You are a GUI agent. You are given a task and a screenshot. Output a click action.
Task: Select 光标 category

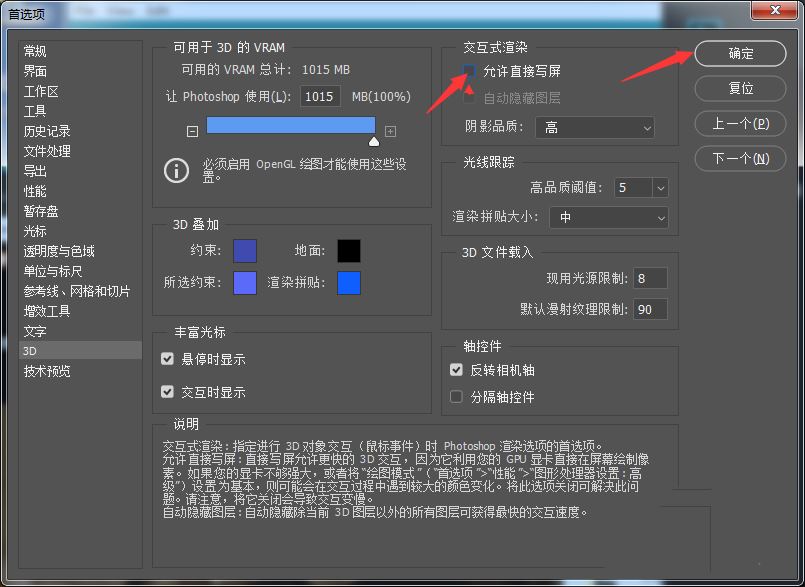(x=35, y=231)
